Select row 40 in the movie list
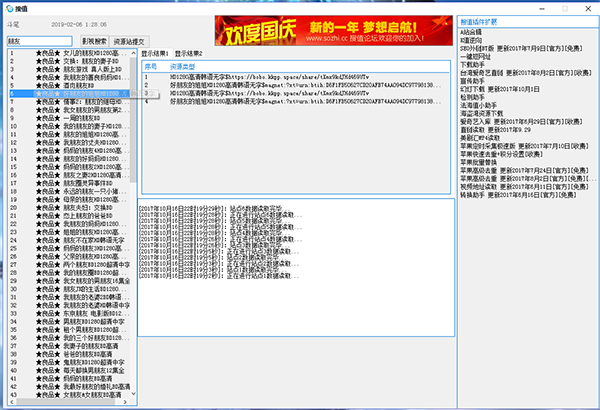The height and width of the screenshot is (410, 600). coord(70,371)
